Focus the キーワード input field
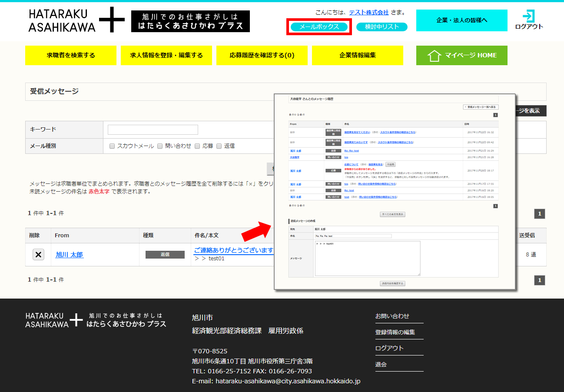 (153, 130)
